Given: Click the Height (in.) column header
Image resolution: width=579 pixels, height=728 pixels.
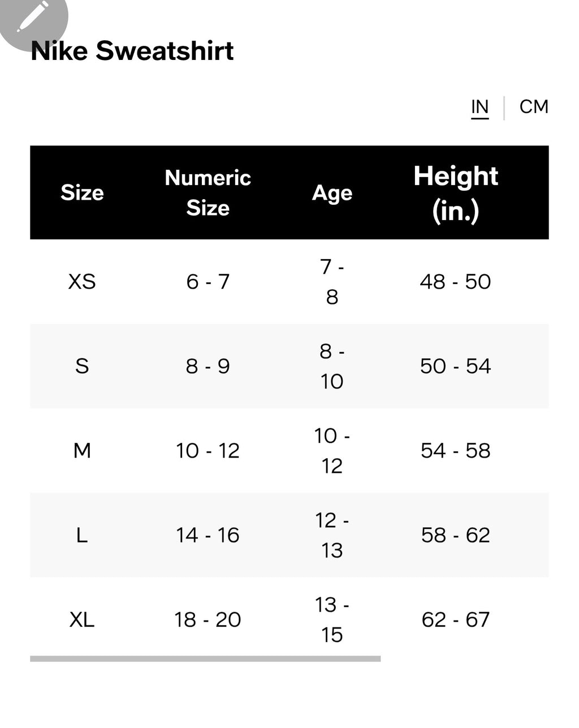Looking at the screenshot, I should tap(456, 193).
